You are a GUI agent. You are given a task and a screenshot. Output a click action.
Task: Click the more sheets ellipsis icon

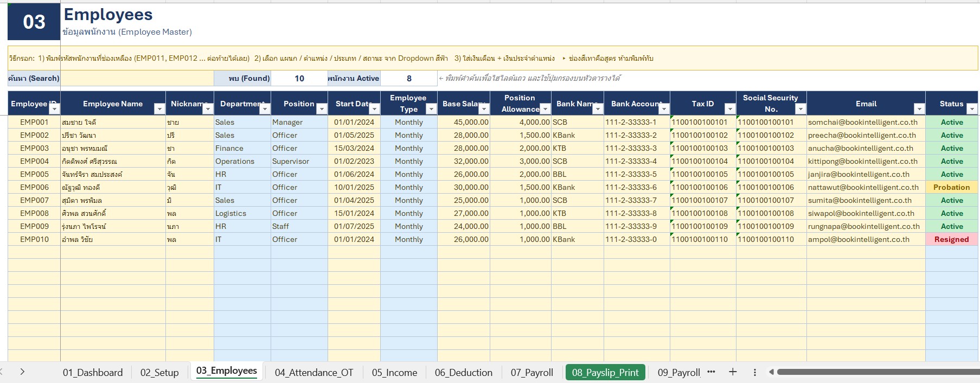pyautogui.click(x=712, y=372)
